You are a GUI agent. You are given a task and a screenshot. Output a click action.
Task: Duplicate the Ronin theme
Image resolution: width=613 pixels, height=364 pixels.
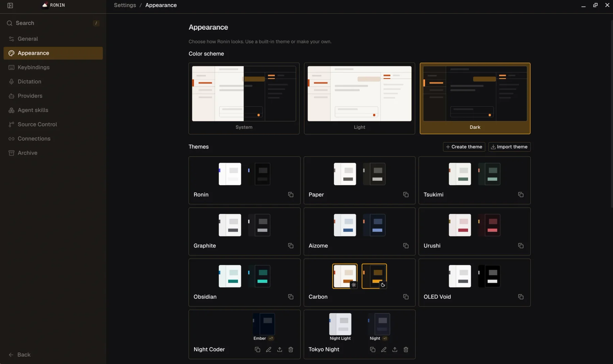(290, 194)
